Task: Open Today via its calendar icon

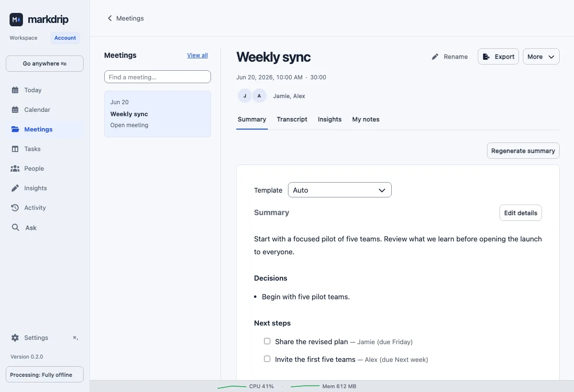Action: tap(15, 90)
